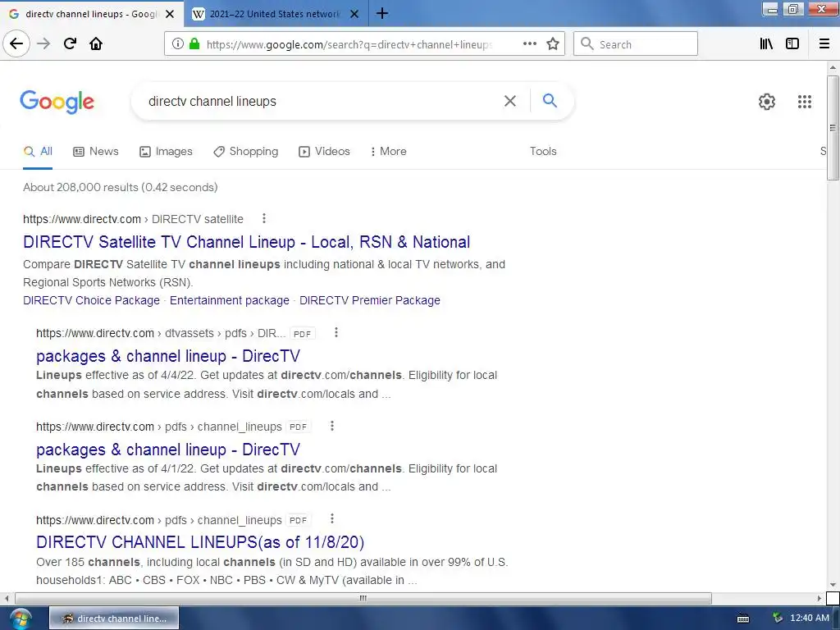This screenshot has width=840, height=630.
Task: Open options for the dtvassets PDF result
Action: click(x=336, y=333)
